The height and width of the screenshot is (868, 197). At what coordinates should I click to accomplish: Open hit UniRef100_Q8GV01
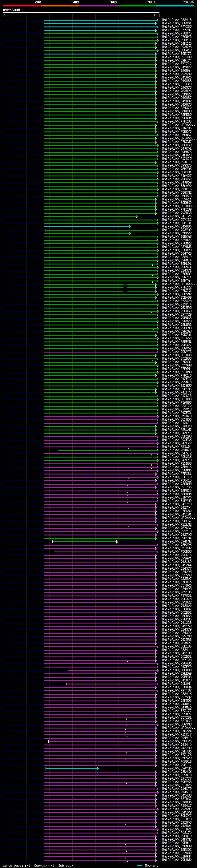click(x=176, y=23)
